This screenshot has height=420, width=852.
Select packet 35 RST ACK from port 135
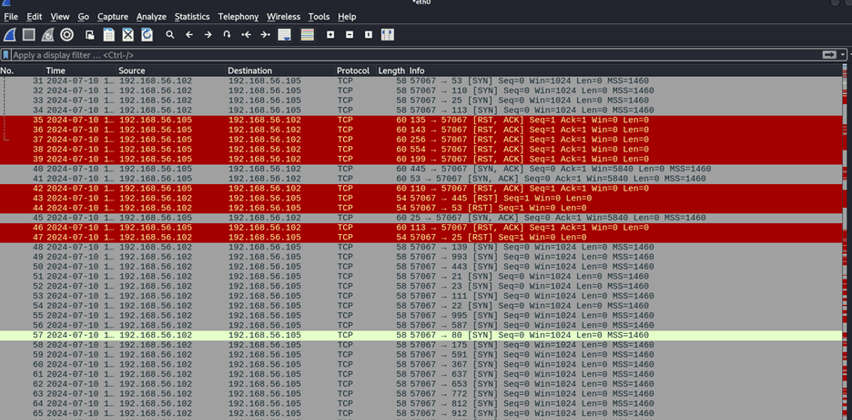pyautogui.click(x=421, y=120)
